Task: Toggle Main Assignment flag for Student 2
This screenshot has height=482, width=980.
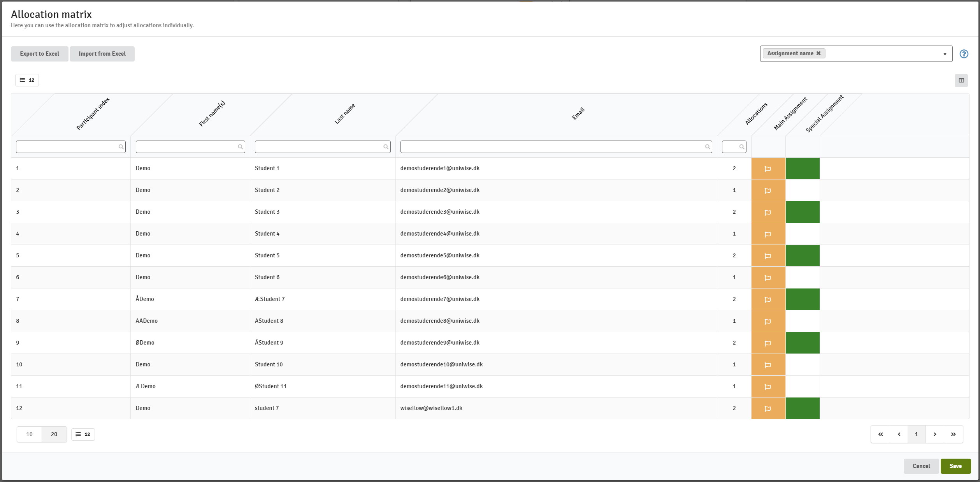Action: [768, 190]
